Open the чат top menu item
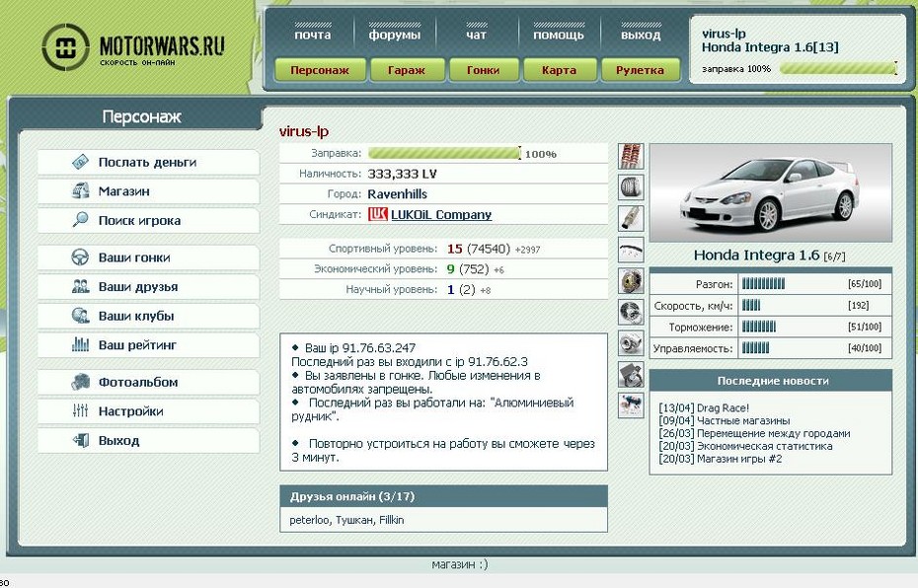 pyautogui.click(x=476, y=35)
